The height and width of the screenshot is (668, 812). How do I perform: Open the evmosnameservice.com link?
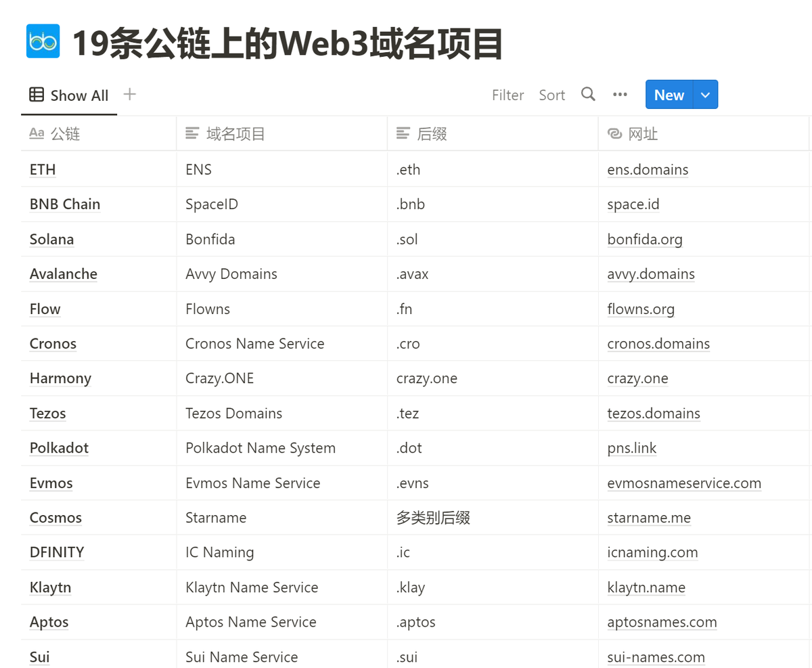[x=684, y=483]
